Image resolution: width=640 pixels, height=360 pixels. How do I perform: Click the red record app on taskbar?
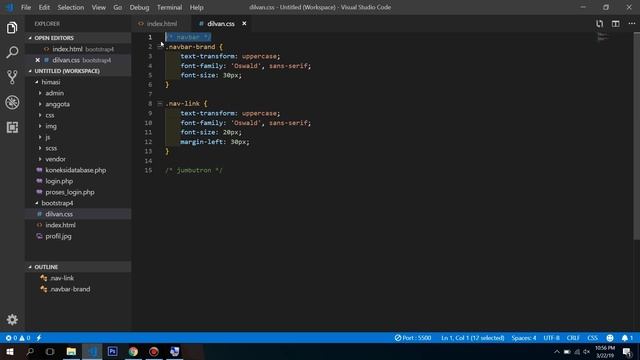click(153, 351)
